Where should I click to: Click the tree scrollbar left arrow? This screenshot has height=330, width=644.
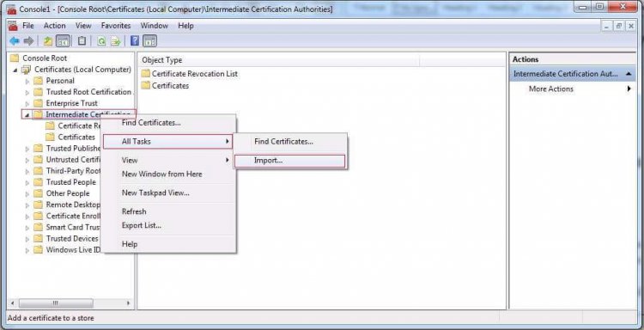(13, 303)
